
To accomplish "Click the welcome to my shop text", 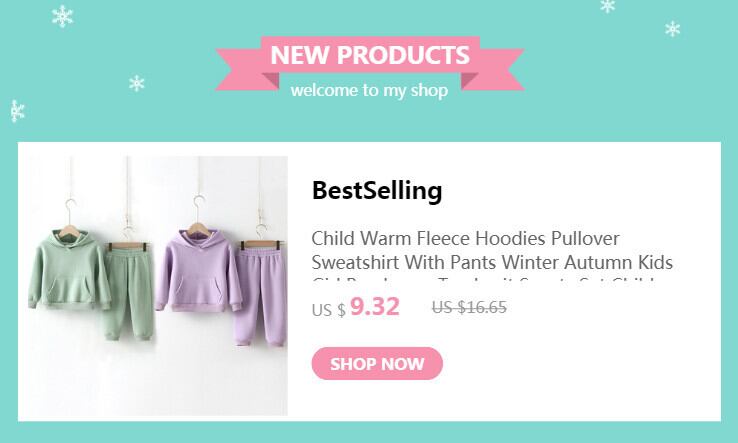I will pyautogui.click(x=369, y=90).
